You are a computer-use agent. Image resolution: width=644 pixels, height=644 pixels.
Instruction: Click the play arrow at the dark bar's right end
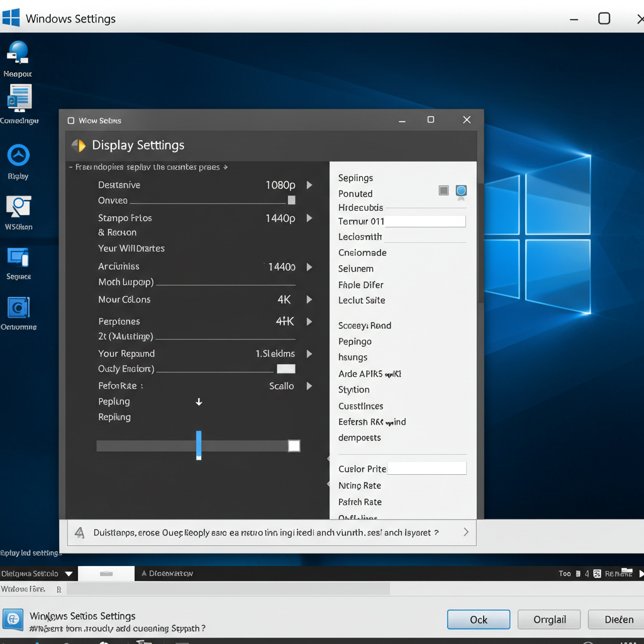[641, 574]
